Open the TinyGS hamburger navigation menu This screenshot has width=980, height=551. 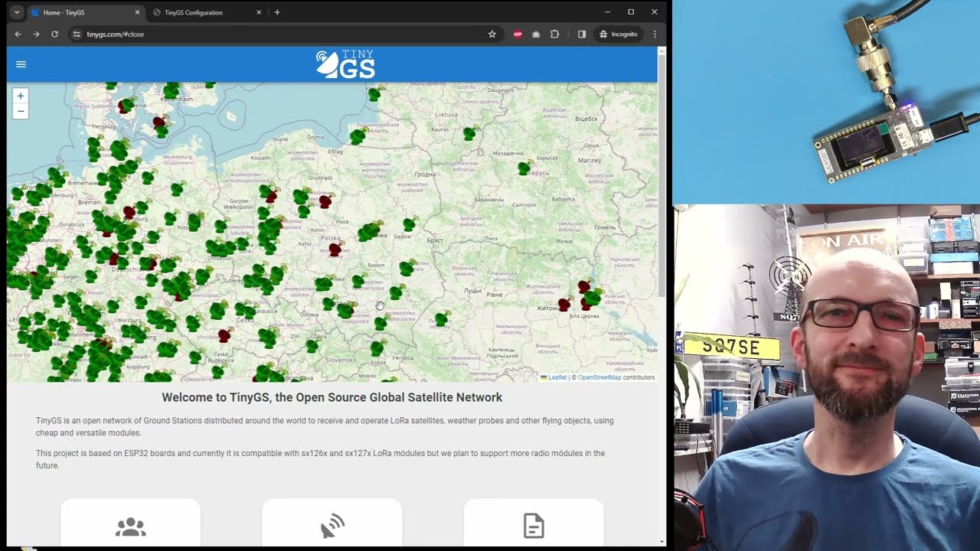21,64
